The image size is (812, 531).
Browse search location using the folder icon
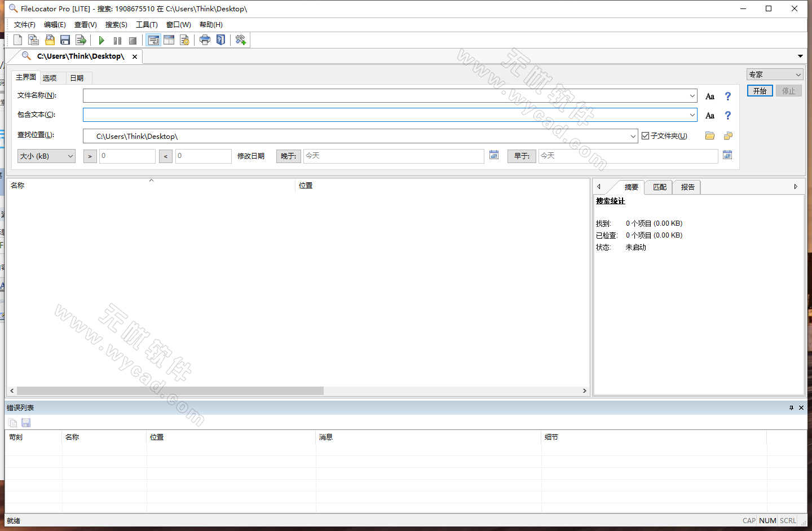(709, 135)
